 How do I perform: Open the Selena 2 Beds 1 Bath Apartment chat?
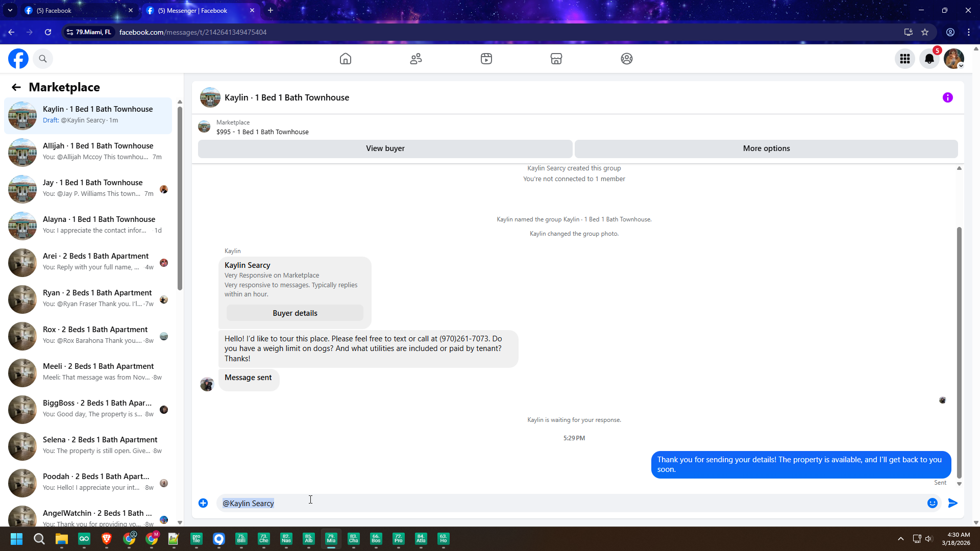88,445
